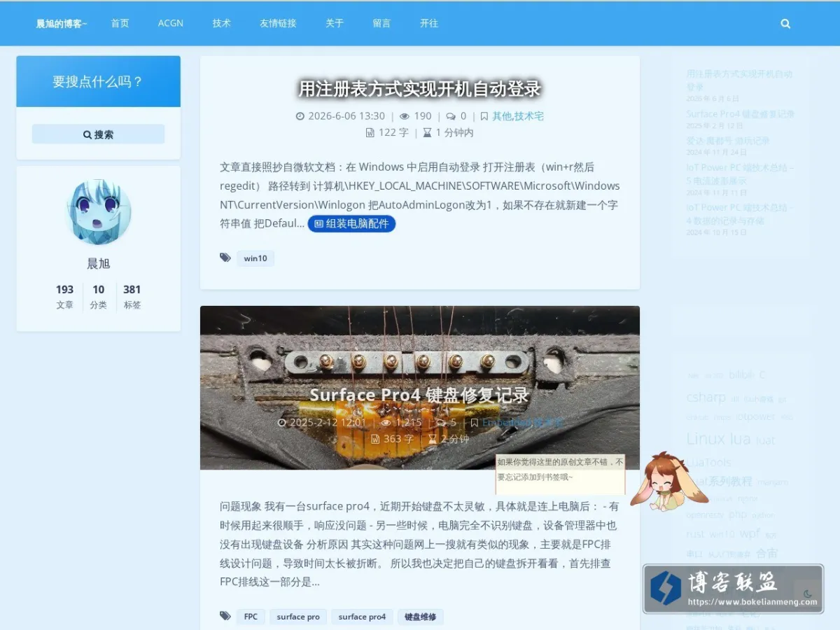Open recent post IoT Power PC 5 电流波形展示

click(740, 174)
